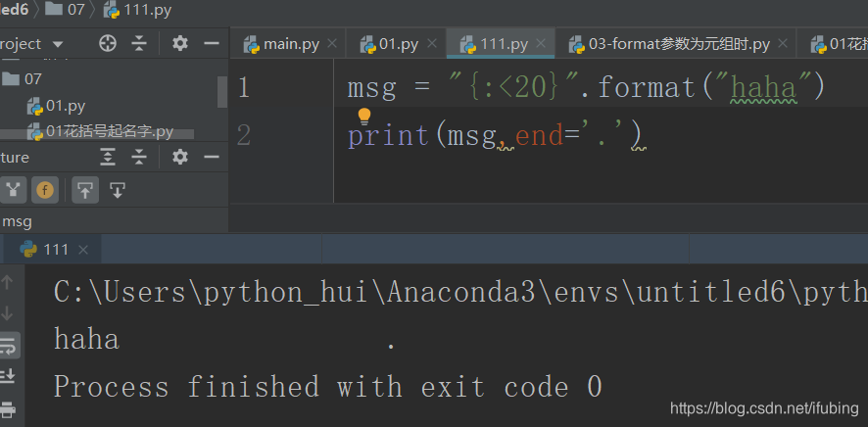Click the Process finished exit code text
Screen dimensions: 868x427
click(328, 386)
